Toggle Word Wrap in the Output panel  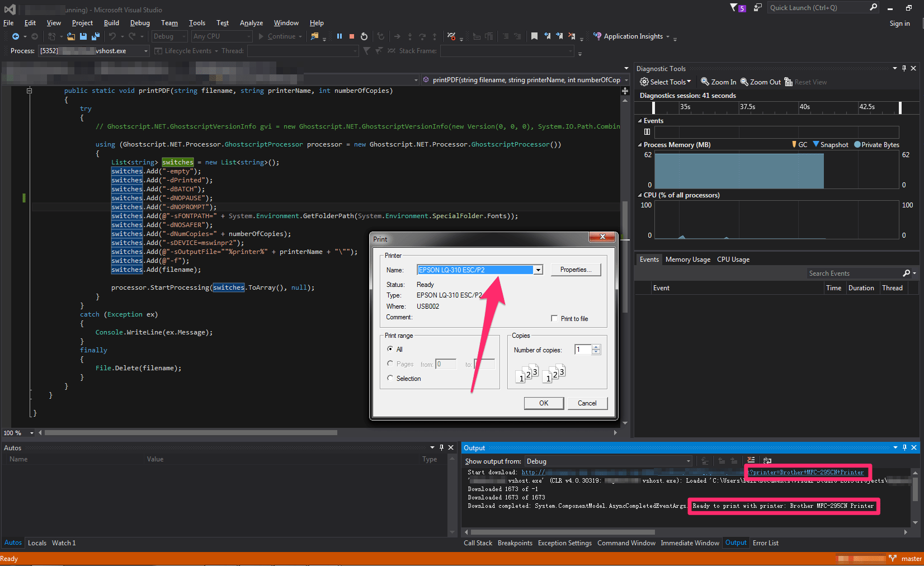(767, 461)
